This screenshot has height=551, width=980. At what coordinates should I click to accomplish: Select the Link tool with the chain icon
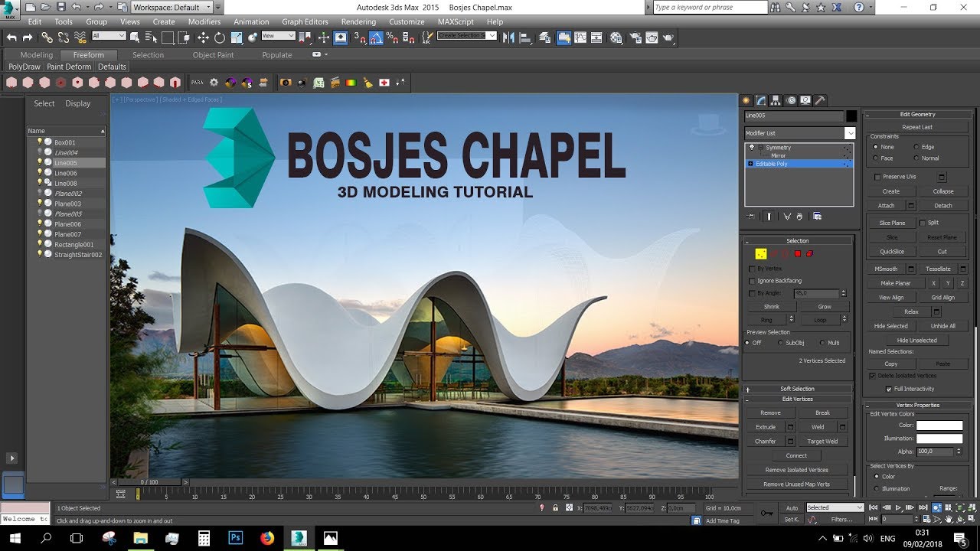(x=47, y=37)
